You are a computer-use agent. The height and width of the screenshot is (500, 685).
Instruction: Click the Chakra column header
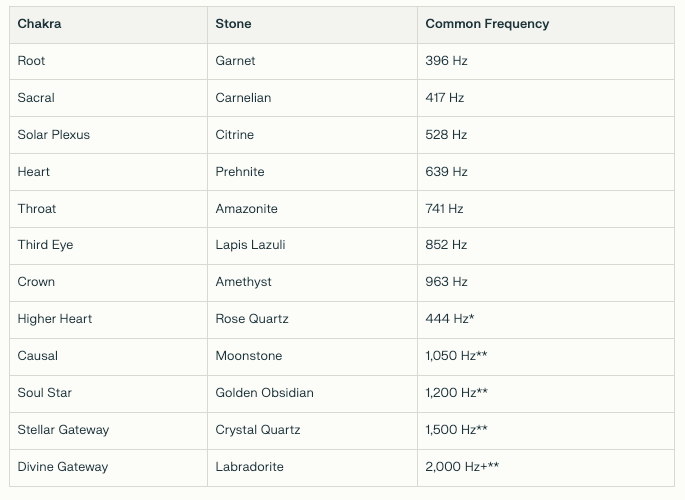coord(40,24)
